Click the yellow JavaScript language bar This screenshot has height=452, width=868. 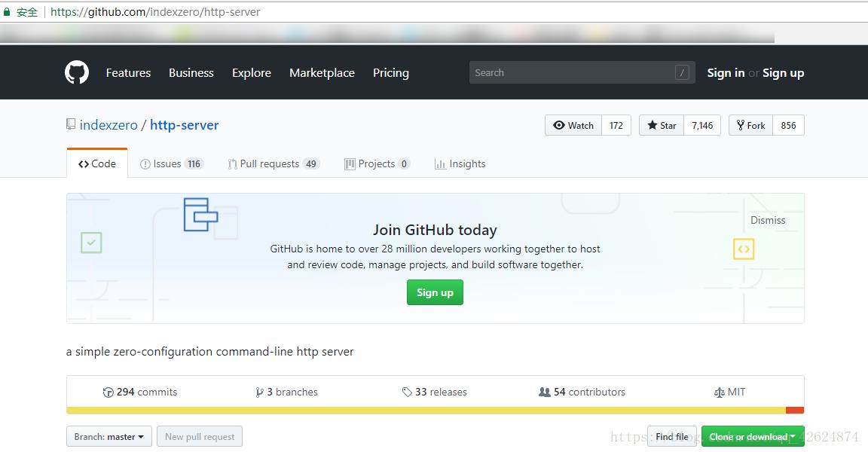(x=426, y=410)
